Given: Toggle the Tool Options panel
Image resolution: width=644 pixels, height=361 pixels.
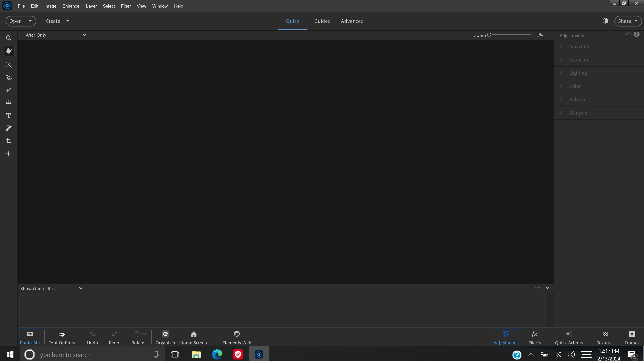Looking at the screenshot, I should pyautogui.click(x=62, y=337).
